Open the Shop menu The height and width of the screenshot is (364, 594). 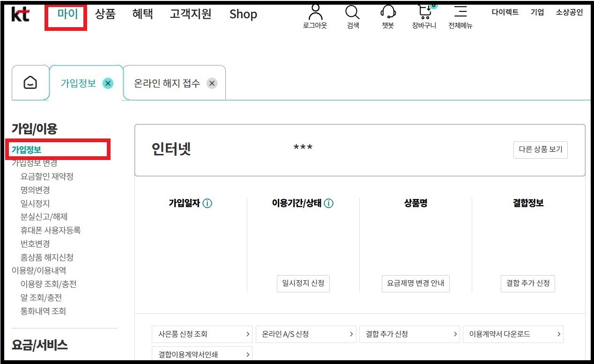coord(243,15)
